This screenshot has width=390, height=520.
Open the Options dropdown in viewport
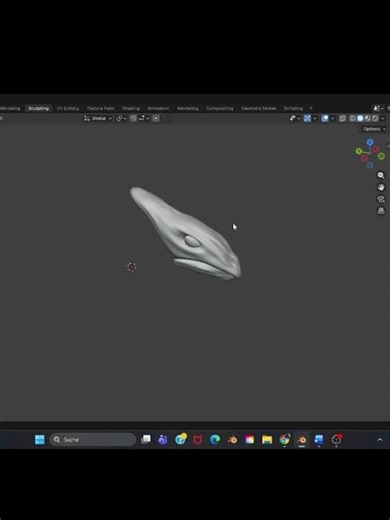click(x=374, y=129)
